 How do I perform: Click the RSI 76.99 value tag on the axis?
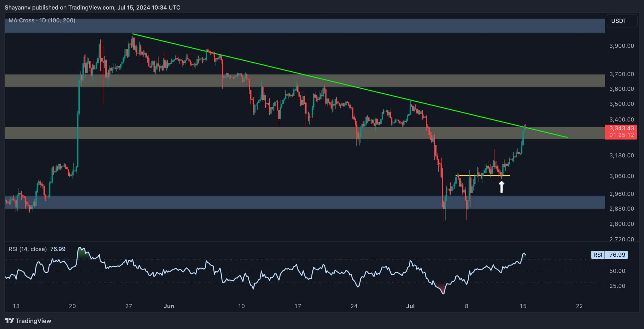pyautogui.click(x=610, y=255)
